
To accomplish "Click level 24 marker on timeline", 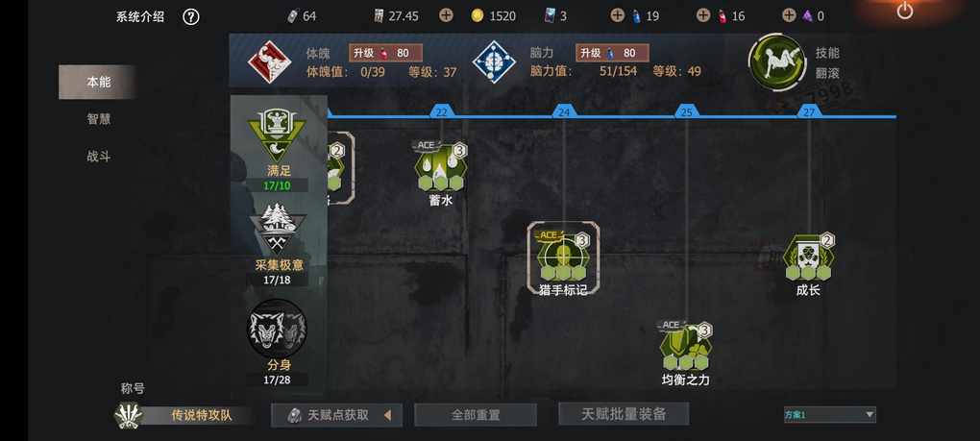I will (564, 112).
